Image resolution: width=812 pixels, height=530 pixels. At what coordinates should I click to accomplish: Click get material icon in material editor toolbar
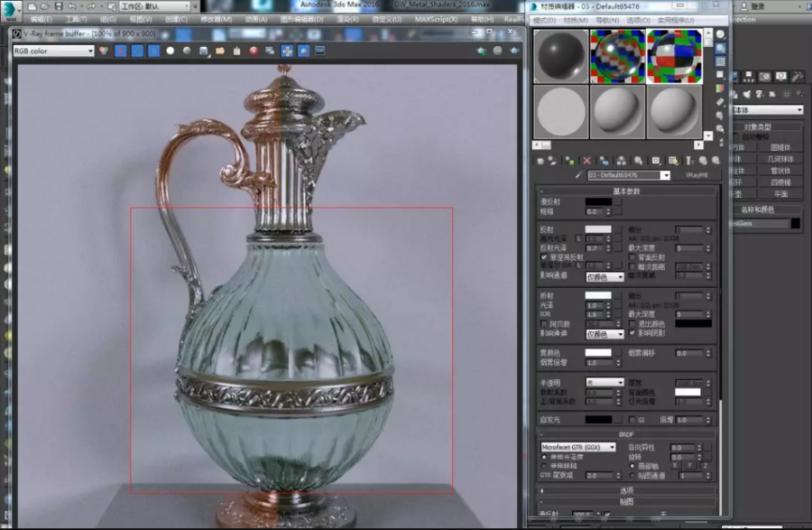point(540,161)
